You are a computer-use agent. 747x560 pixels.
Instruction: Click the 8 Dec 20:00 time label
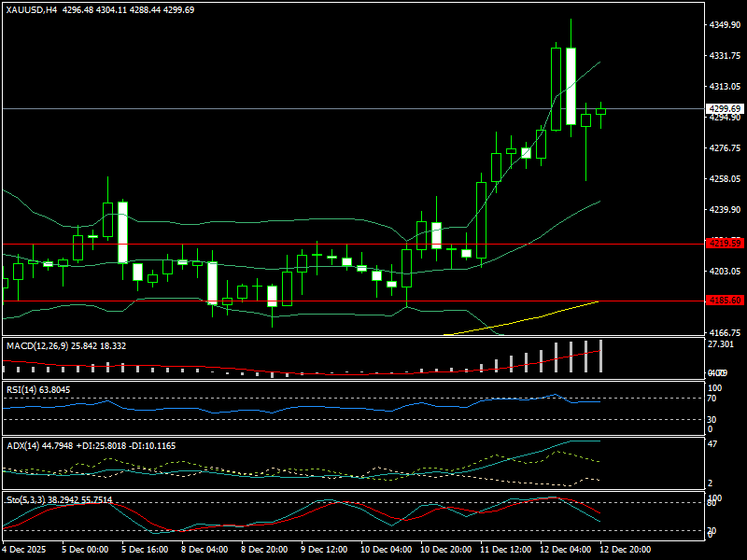click(264, 550)
